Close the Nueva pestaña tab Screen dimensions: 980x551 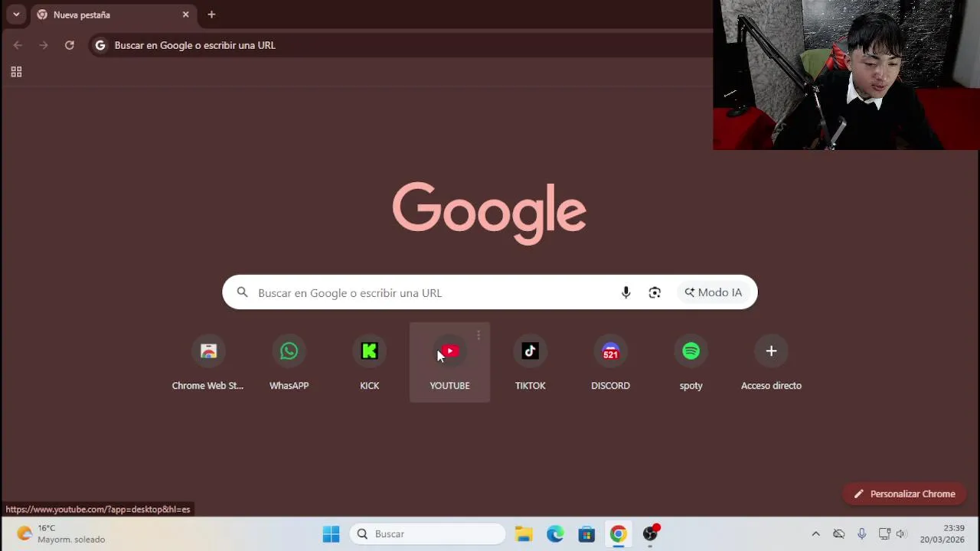[x=185, y=15]
